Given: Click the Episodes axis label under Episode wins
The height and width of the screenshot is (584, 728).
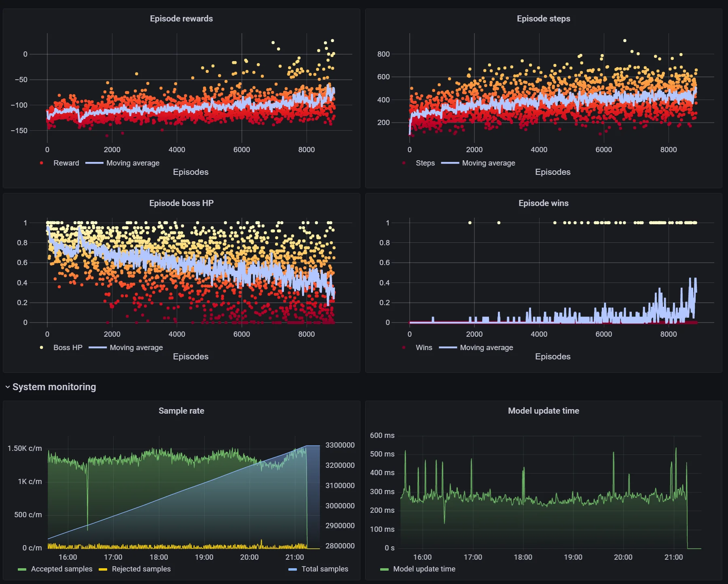Looking at the screenshot, I should click(x=552, y=357).
